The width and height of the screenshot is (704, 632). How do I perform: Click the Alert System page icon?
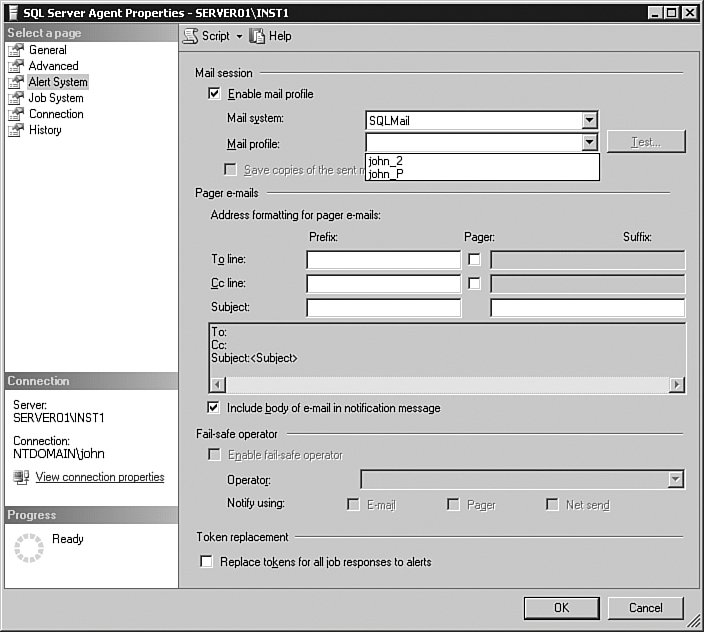pyautogui.click(x=16, y=82)
